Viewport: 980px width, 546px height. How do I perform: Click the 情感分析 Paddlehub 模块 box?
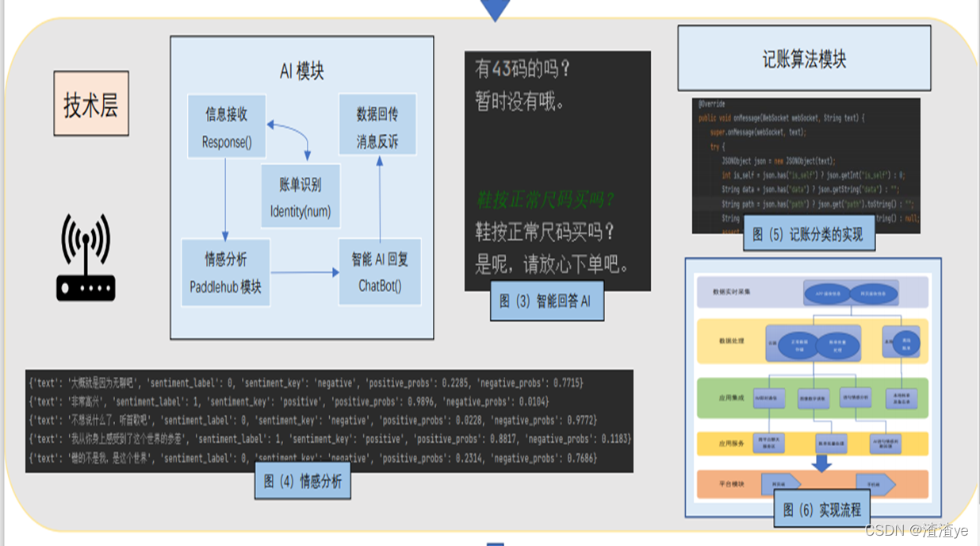(225, 272)
